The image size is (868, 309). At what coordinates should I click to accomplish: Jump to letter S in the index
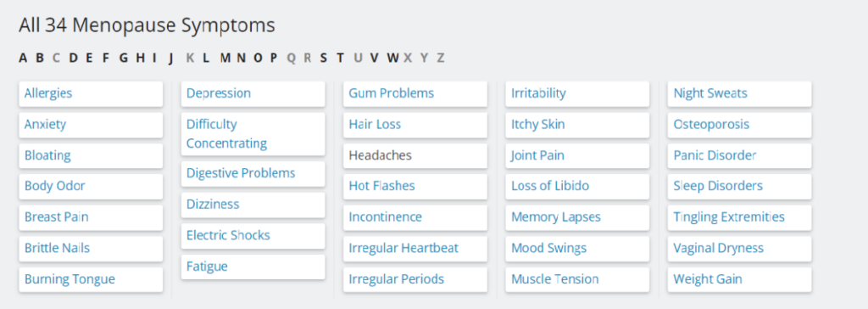click(x=323, y=58)
